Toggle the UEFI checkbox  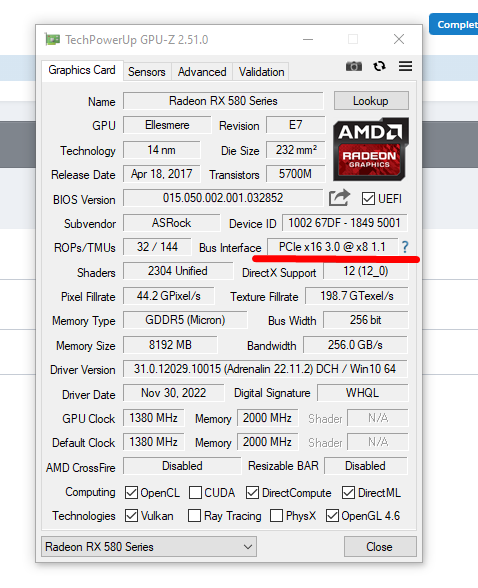click(x=368, y=198)
